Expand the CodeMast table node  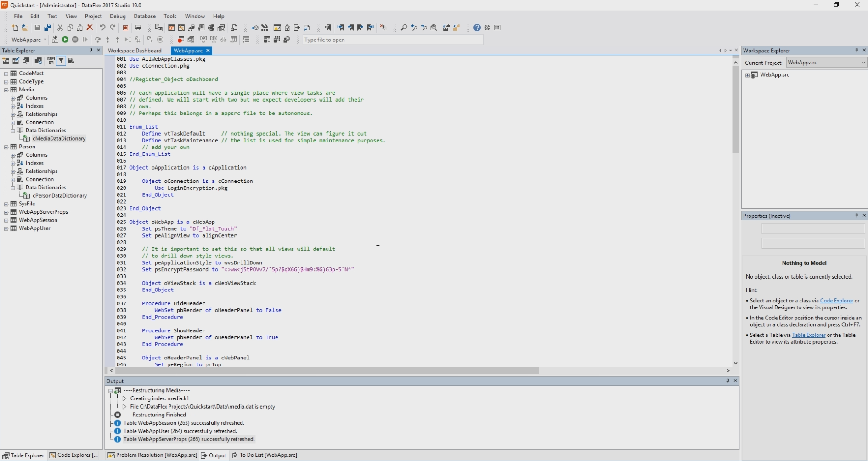(6, 74)
